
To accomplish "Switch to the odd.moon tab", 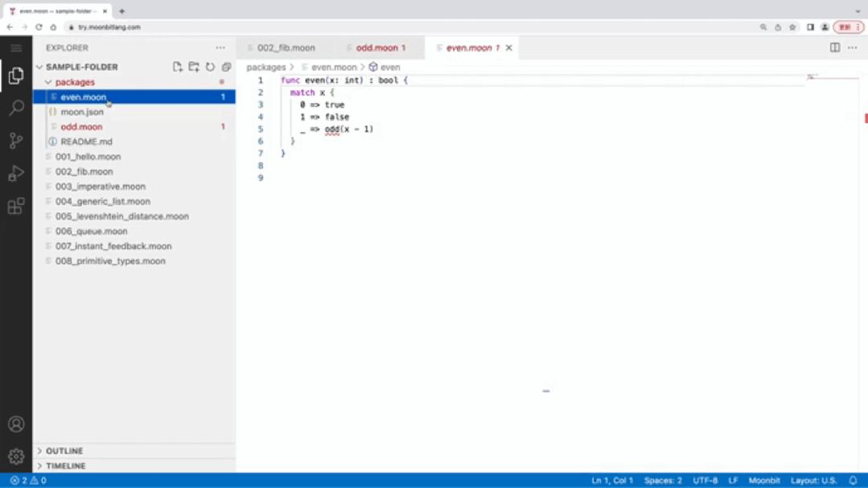I will pyautogui.click(x=376, y=48).
